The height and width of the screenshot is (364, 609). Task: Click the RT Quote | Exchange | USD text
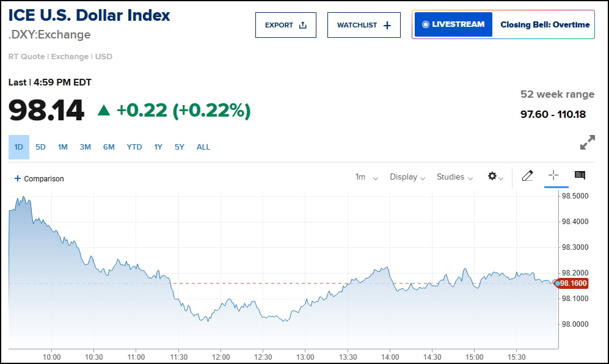click(60, 56)
